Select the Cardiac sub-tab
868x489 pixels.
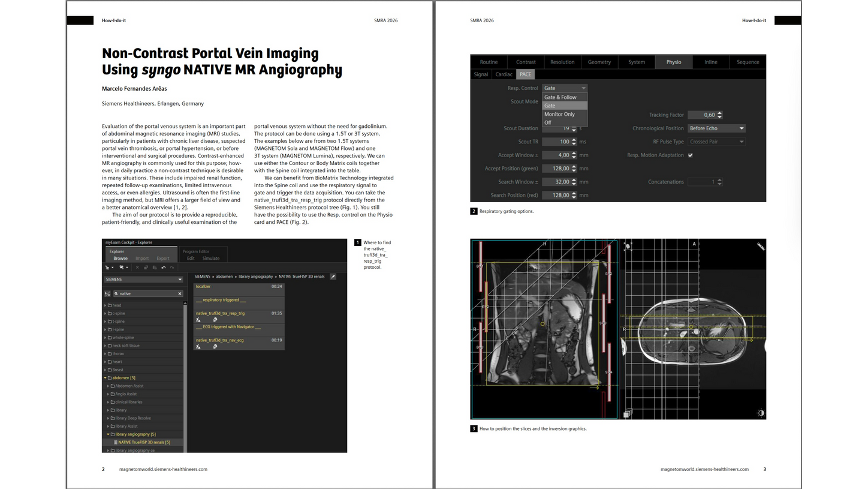pyautogui.click(x=504, y=74)
